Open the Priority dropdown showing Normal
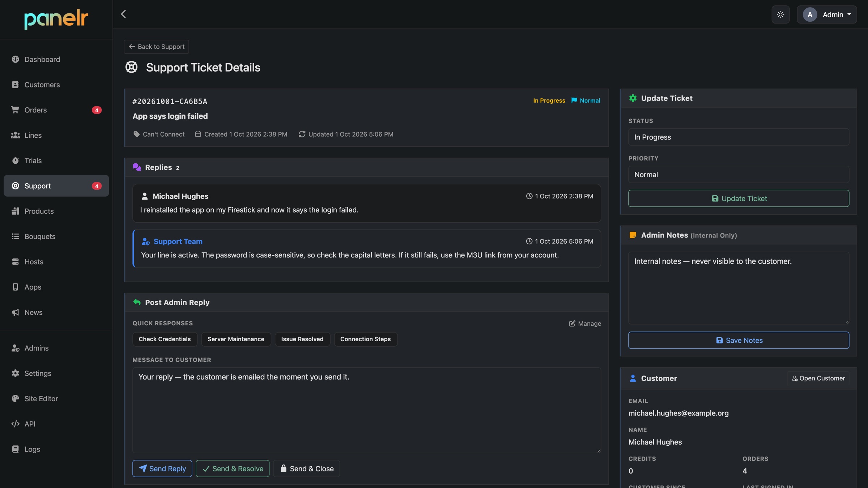This screenshot has width=868, height=488. 739,175
